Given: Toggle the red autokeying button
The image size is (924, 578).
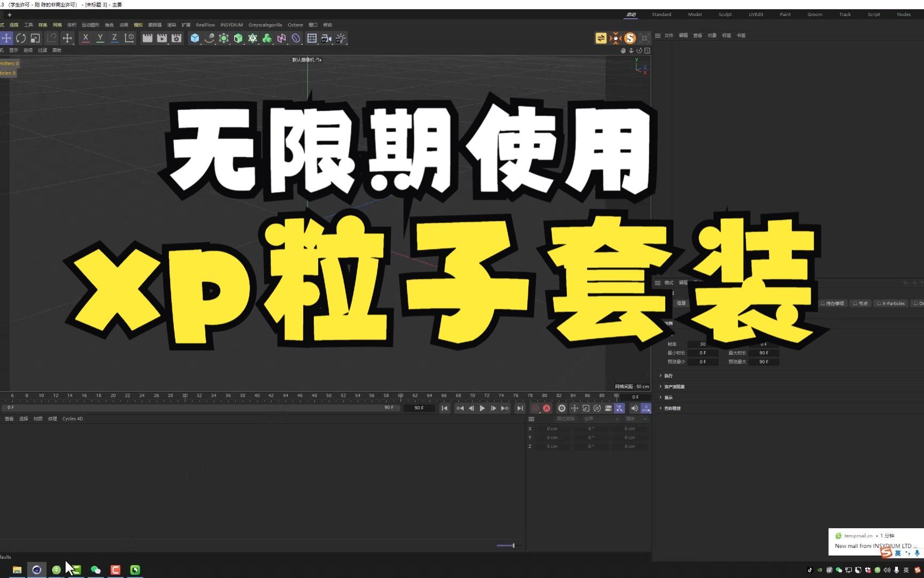Looking at the screenshot, I should click(546, 408).
